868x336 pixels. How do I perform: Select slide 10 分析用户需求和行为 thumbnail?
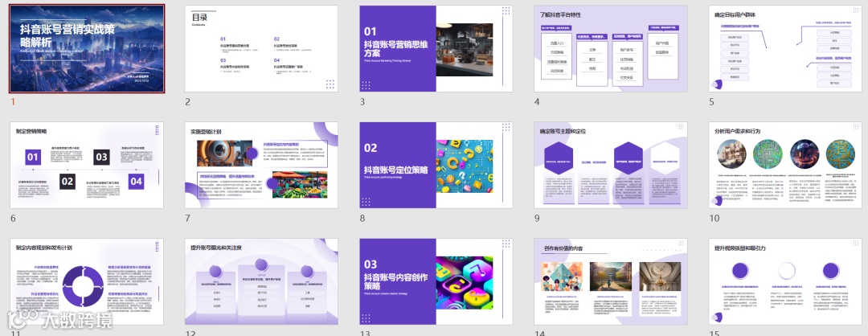(785, 165)
